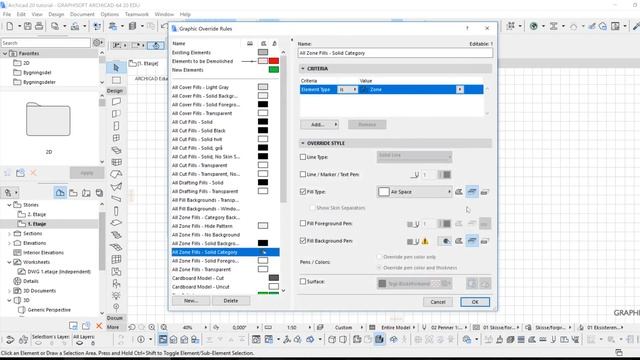Enable Line / Marker / Text Pen checkbox

[x=303, y=174]
